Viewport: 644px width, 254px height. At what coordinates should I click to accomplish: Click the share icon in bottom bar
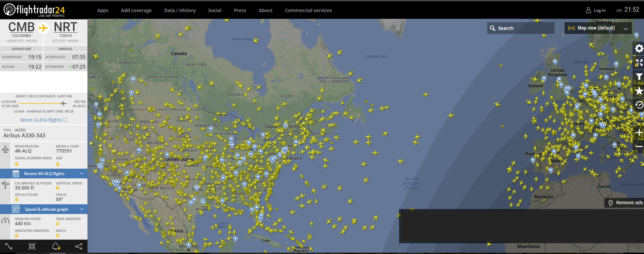click(79, 247)
